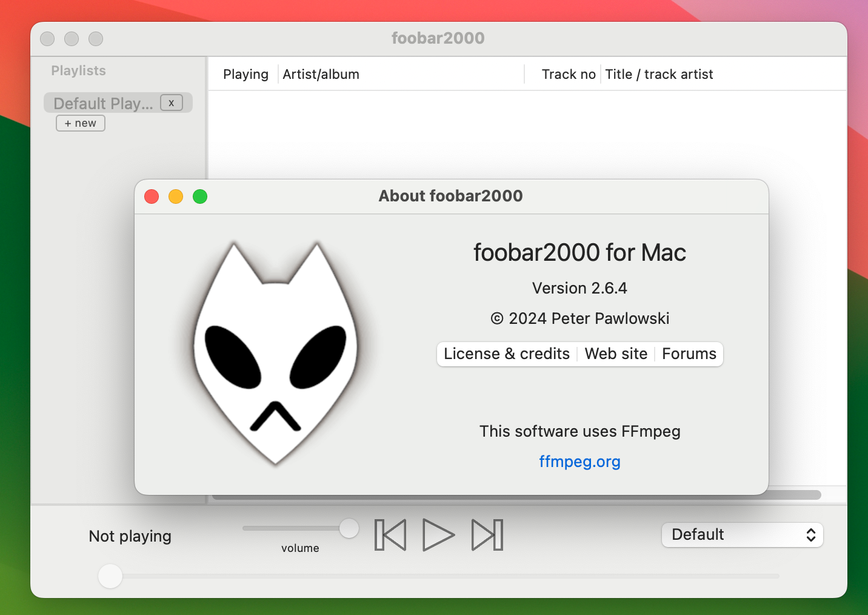Click the Not playing status text

pos(130,536)
